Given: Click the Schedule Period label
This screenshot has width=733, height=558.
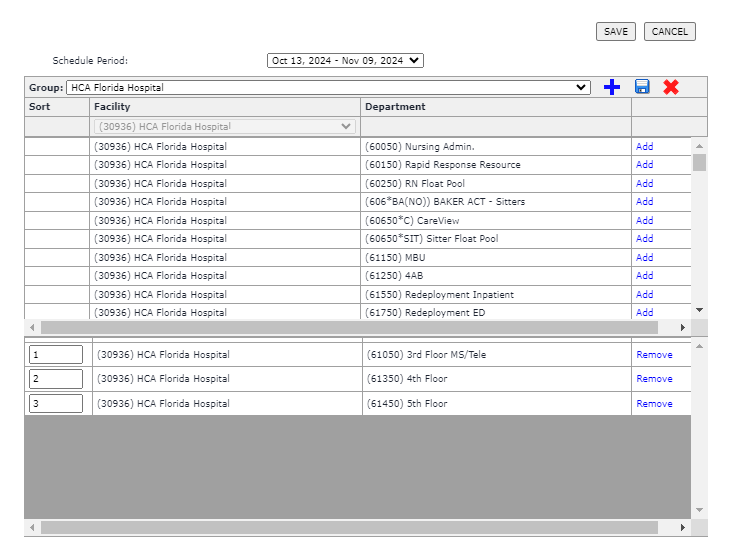Looking at the screenshot, I should [90, 60].
